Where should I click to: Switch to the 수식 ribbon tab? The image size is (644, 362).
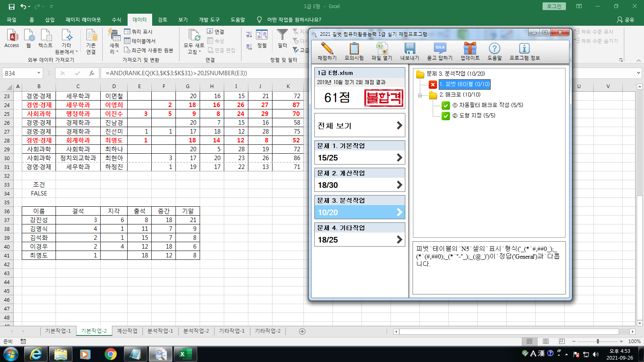click(x=116, y=20)
